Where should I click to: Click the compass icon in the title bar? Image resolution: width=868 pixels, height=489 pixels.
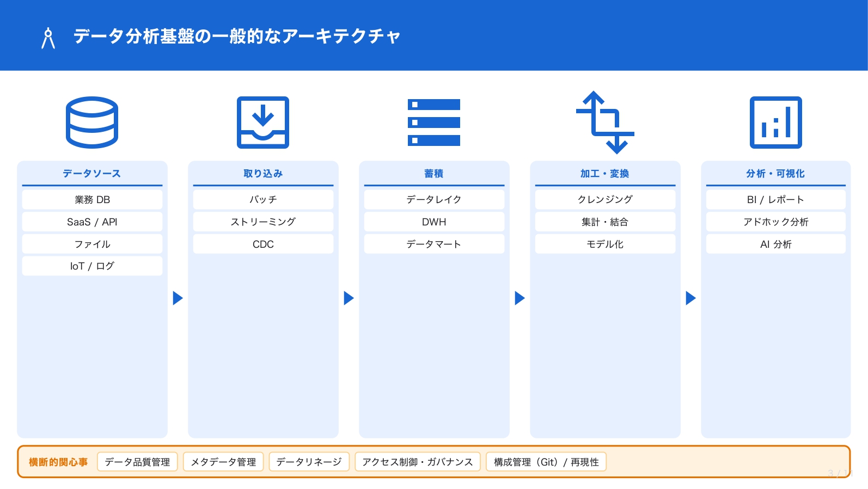48,38
